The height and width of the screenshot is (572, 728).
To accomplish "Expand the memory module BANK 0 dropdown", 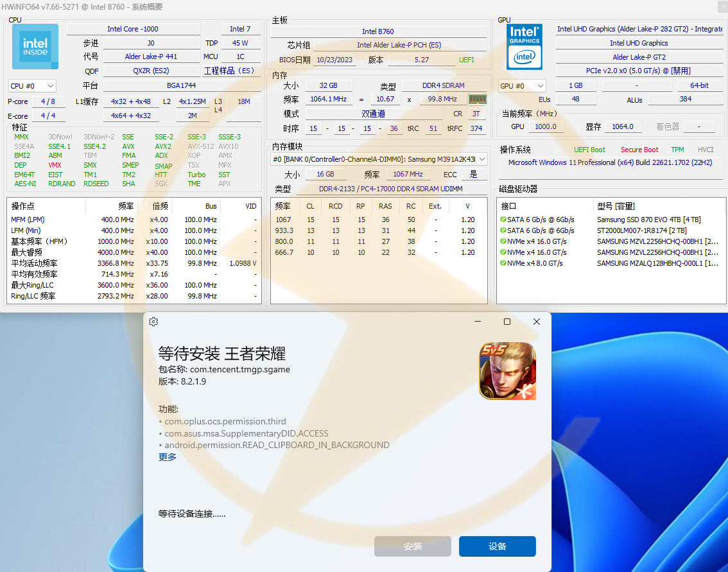I will 482,159.
